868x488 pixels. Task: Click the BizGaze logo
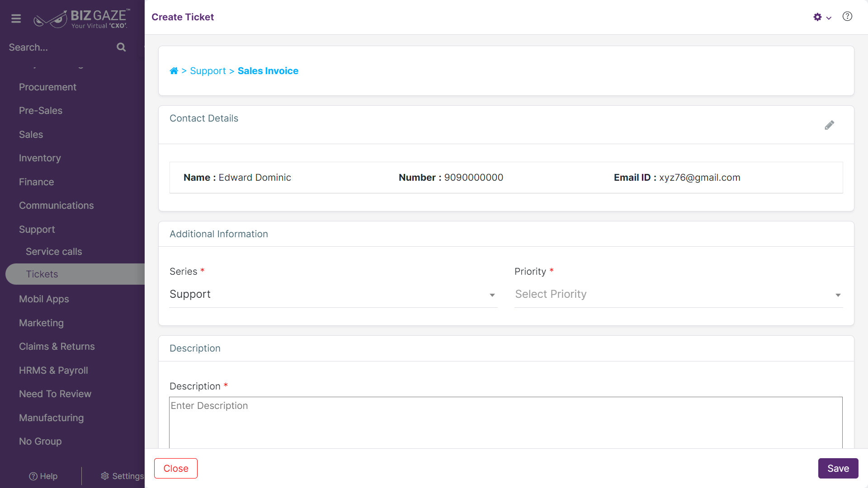coord(82,19)
